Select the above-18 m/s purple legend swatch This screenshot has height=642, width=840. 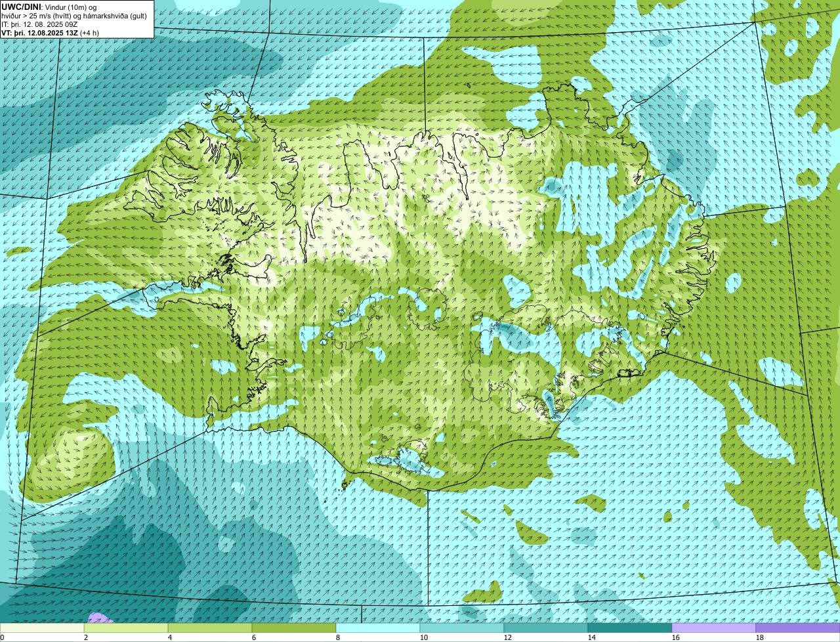pyautogui.click(x=798, y=628)
